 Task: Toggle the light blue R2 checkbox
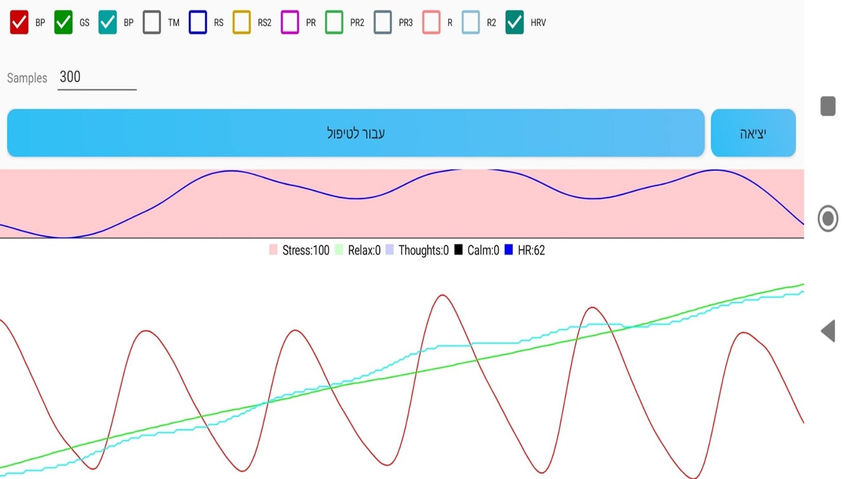click(471, 22)
